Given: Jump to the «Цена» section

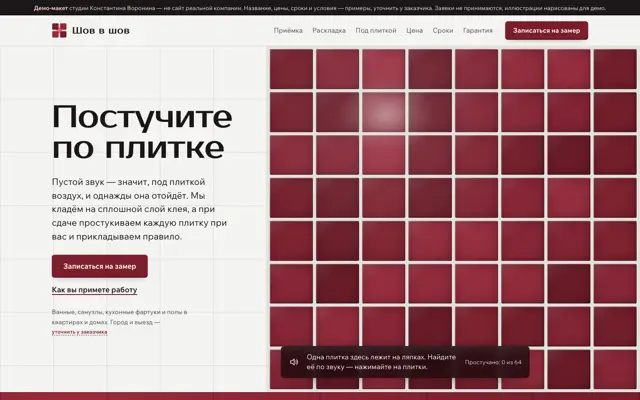Looking at the screenshot, I should pos(414,31).
